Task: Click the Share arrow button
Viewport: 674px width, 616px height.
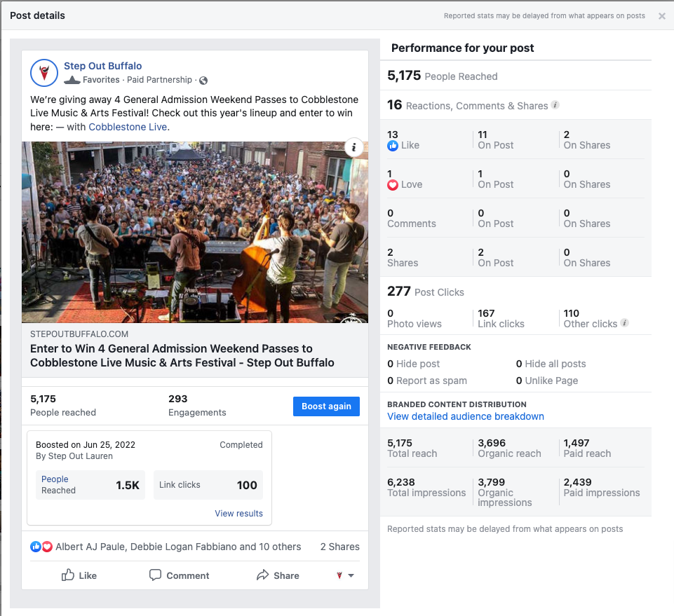Action: [278, 575]
